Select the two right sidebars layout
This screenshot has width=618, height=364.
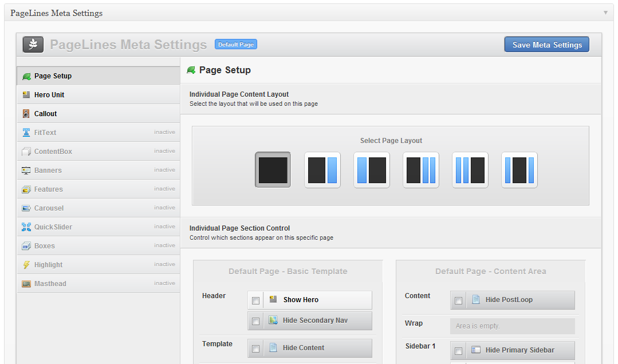[421, 170]
